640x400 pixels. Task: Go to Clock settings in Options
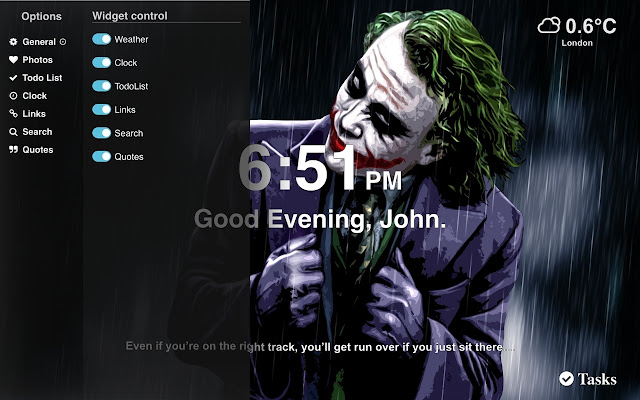[x=35, y=96]
